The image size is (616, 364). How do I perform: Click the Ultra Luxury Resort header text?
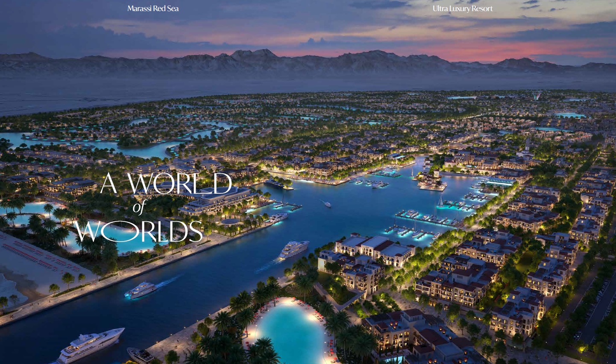pyautogui.click(x=463, y=9)
